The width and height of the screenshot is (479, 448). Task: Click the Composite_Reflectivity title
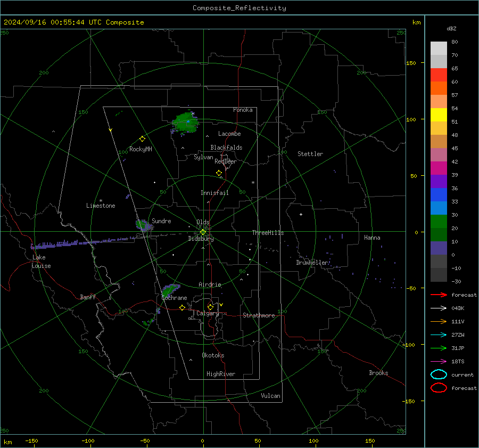click(240, 8)
